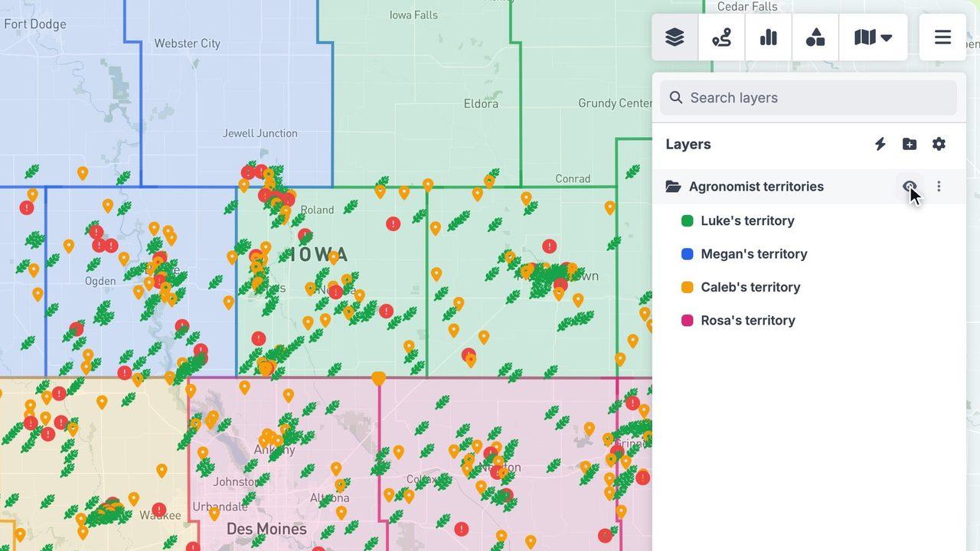Click the pink swatch for Rosa's territory
Image resolution: width=980 pixels, height=551 pixels.
click(688, 321)
